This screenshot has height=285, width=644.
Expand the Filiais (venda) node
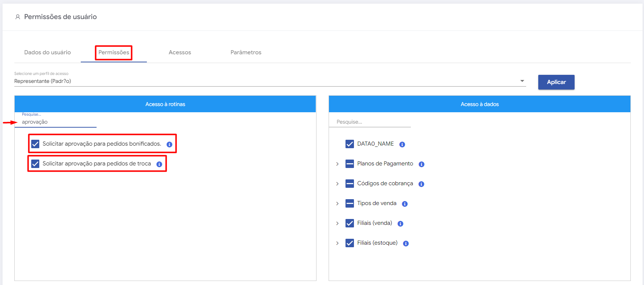tap(337, 223)
